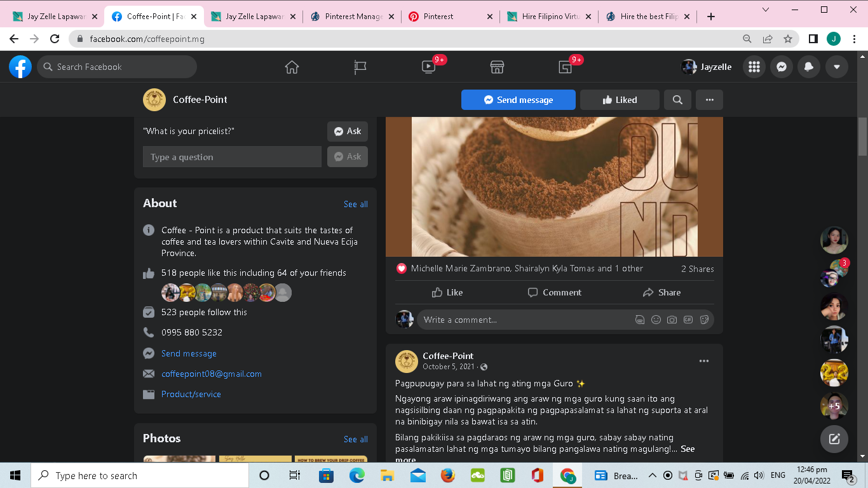Focus the Search Facebook field
868x488 pixels.
click(x=117, y=67)
